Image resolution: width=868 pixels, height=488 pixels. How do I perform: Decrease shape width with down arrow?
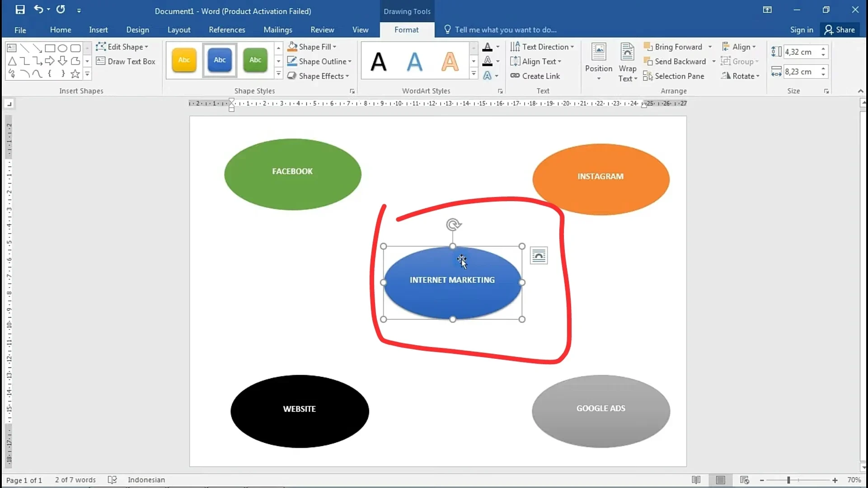tap(824, 75)
